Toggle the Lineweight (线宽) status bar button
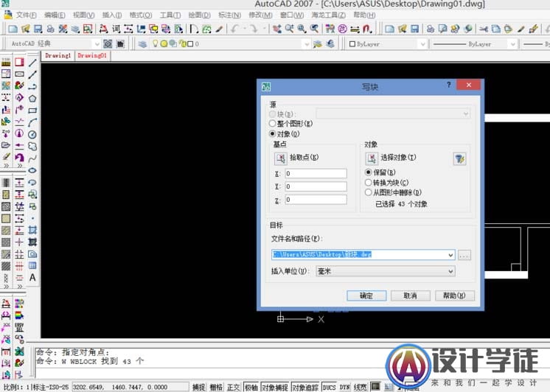 tap(361, 387)
